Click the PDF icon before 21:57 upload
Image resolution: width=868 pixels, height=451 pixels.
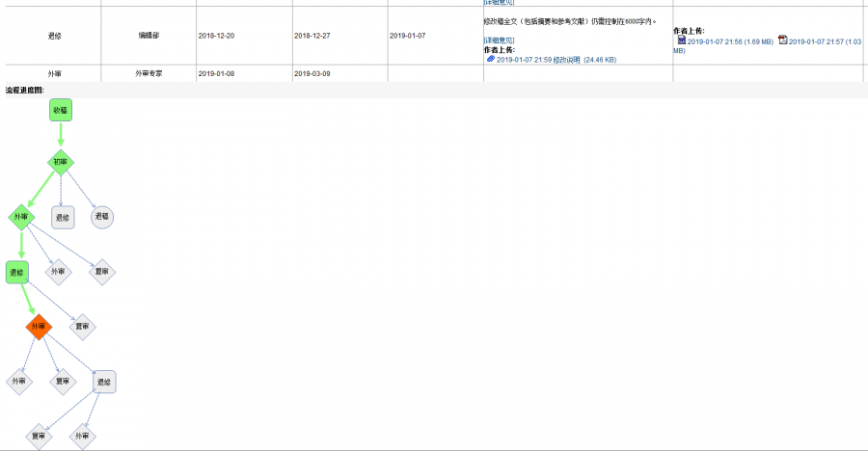point(782,40)
